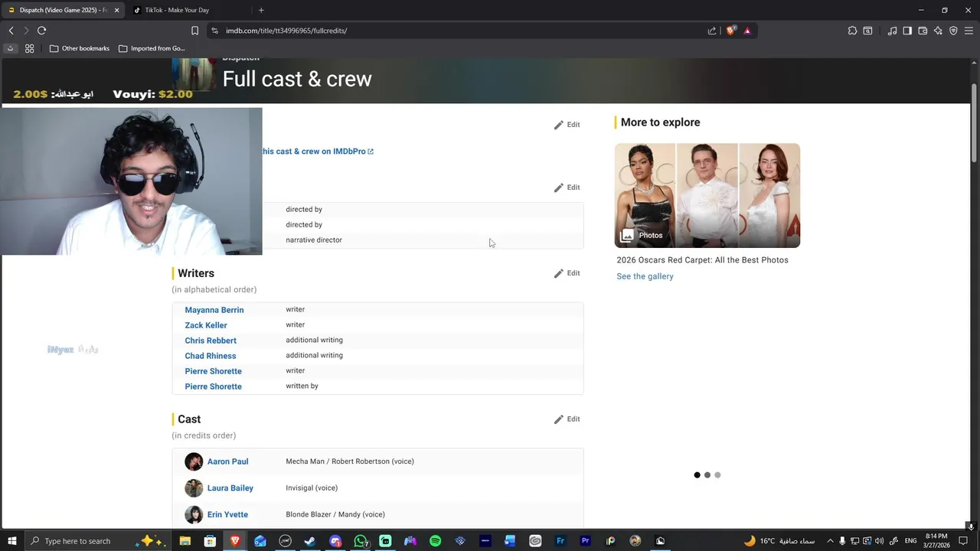Open the Pierre Shorette 'writer' row link
The width and height of the screenshot is (980, 551).
click(213, 371)
